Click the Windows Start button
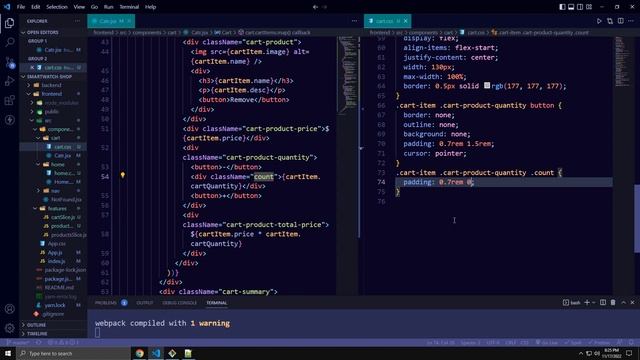The height and width of the screenshot is (360, 640). pos(8,353)
